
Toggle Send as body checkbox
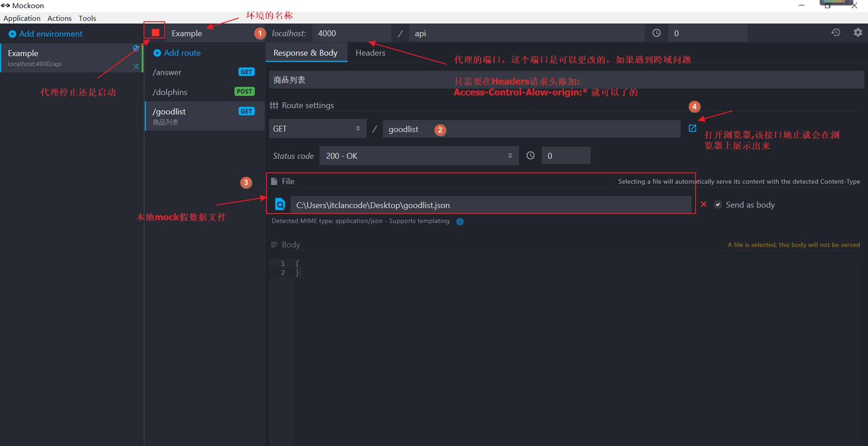tap(718, 204)
